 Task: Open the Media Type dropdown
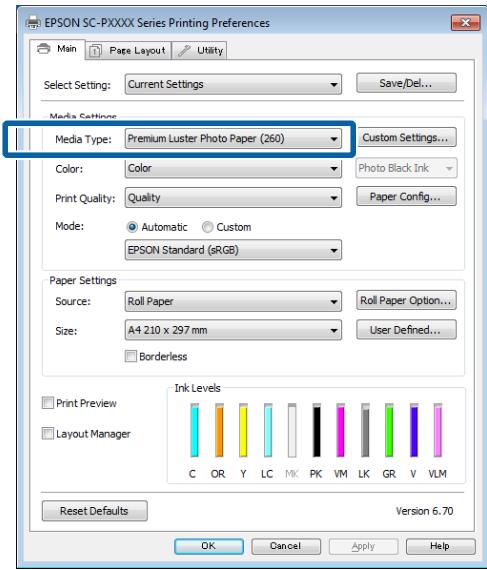tap(233, 139)
